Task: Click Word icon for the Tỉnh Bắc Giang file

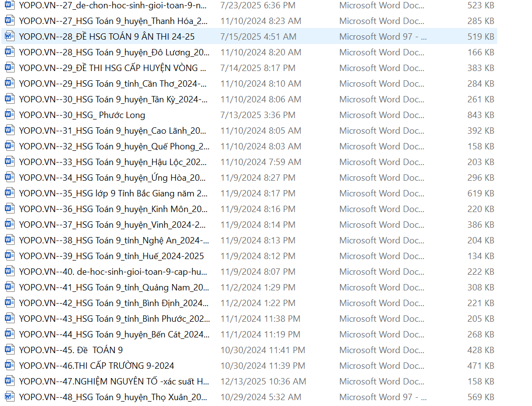Action: click(9, 193)
